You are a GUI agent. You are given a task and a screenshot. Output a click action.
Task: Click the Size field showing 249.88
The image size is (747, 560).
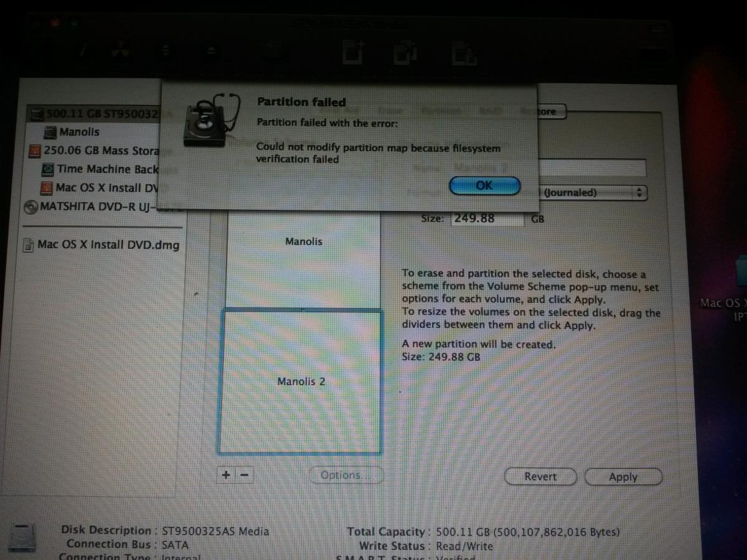(x=487, y=218)
